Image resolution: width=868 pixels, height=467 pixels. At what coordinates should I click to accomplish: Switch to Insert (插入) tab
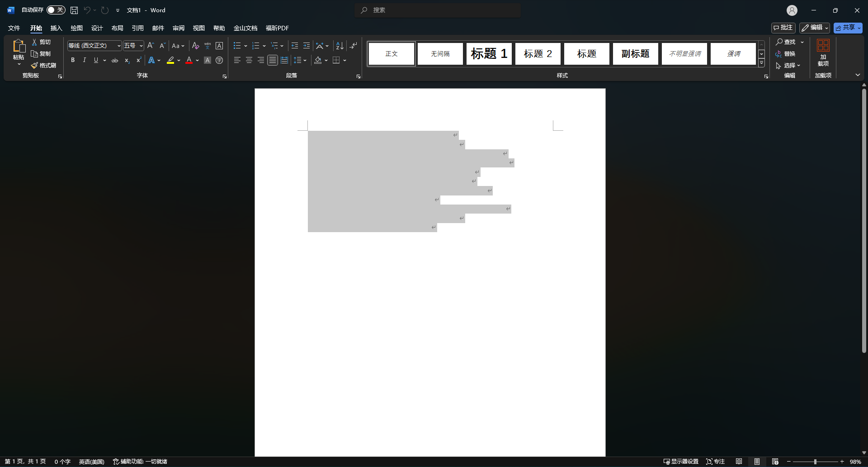coord(56,28)
